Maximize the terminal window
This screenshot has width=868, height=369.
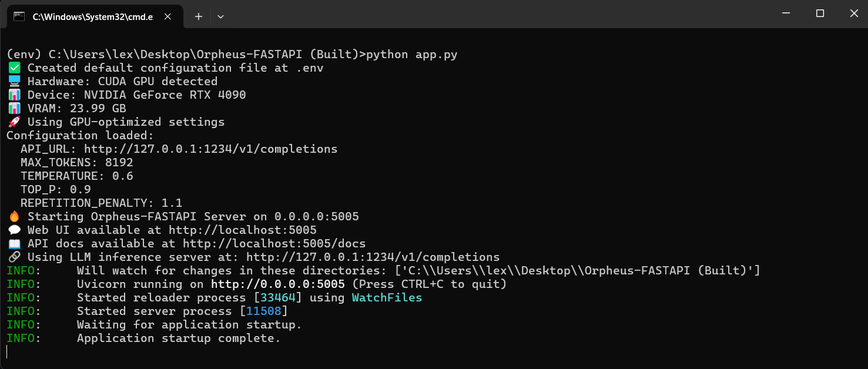pos(820,14)
